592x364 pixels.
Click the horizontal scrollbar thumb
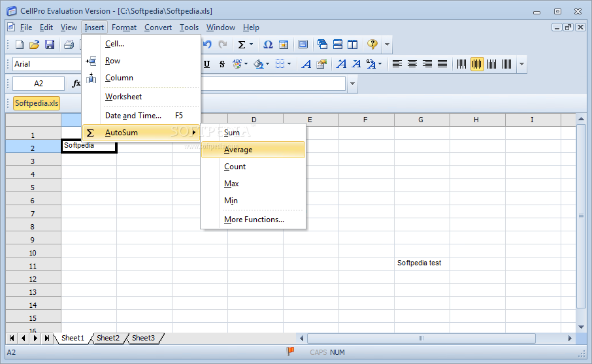[x=421, y=339]
